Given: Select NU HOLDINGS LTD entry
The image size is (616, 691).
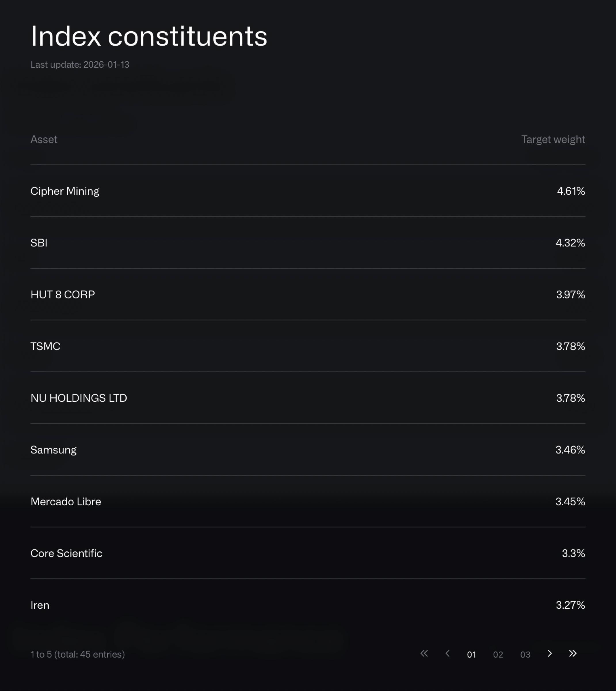Looking at the screenshot, I should coord(79,398).
